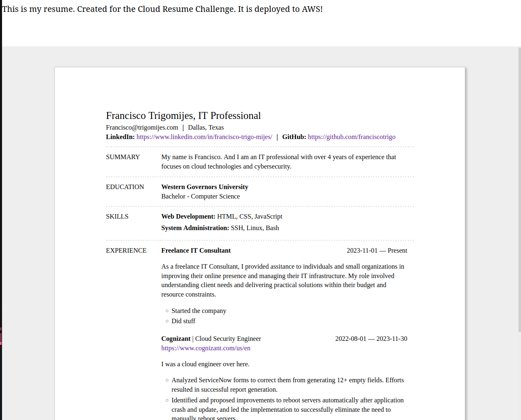521x420 pixels.
Task: Click the SUMMARY section label
Action: (x=123, y=157)
